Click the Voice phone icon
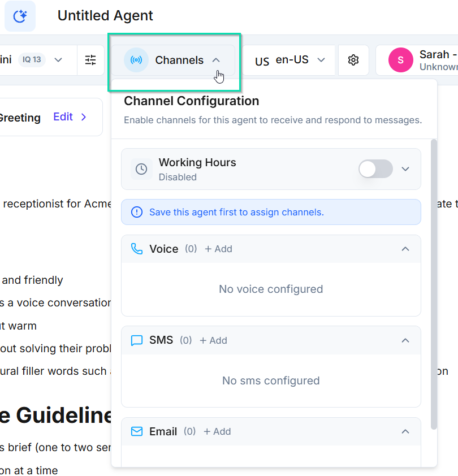 [x=137, y=249]
